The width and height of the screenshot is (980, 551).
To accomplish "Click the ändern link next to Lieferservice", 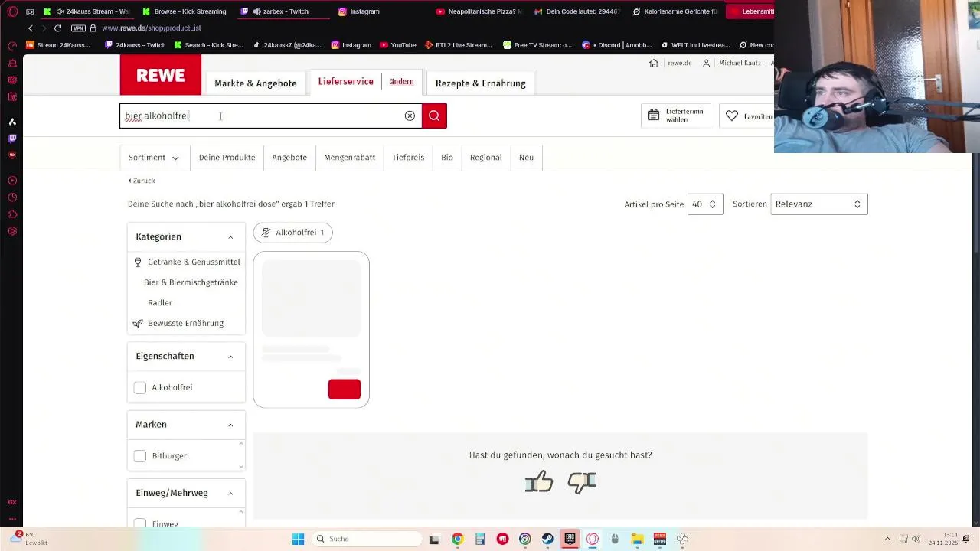I will [402, 81].
